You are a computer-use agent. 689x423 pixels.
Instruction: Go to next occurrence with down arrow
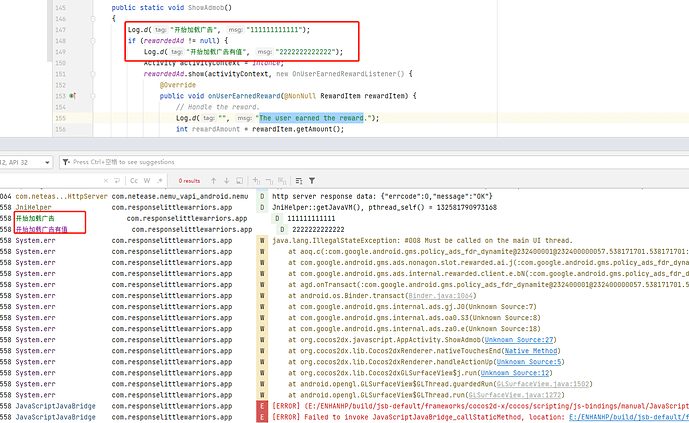click(226, 181)
